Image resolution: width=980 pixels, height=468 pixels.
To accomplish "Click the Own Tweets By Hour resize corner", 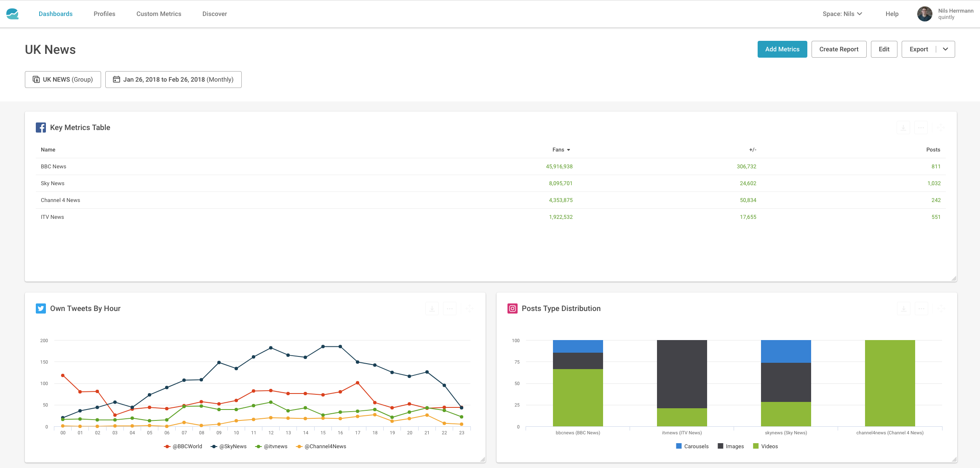I will [483, 459].
